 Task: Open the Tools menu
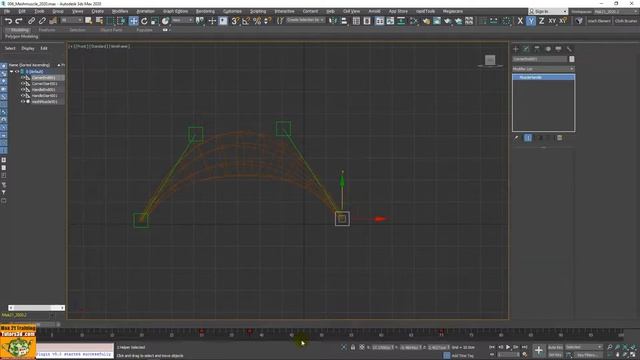click(39, 11)
